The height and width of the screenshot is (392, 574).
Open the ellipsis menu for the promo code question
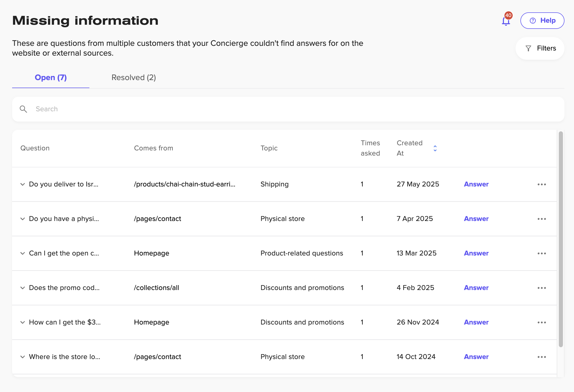click(542, 288)
